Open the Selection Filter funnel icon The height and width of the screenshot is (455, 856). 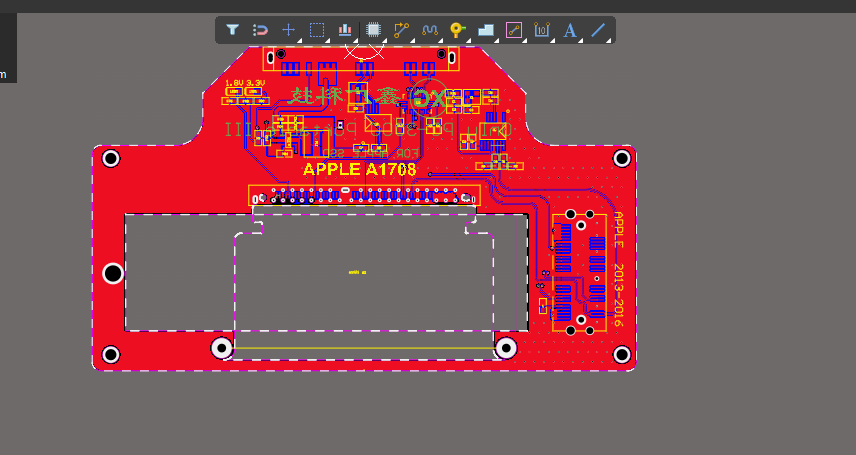233,29
